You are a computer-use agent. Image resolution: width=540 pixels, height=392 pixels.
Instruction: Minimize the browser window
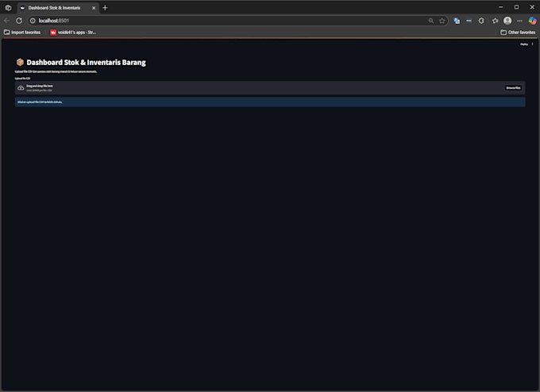(x=501, y=7)
